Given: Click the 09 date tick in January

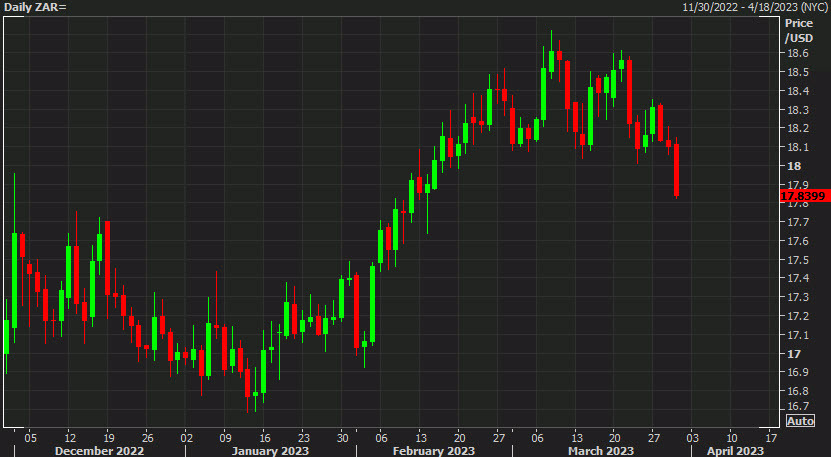Looking at the screenshot, I should (x=225, y=438).
